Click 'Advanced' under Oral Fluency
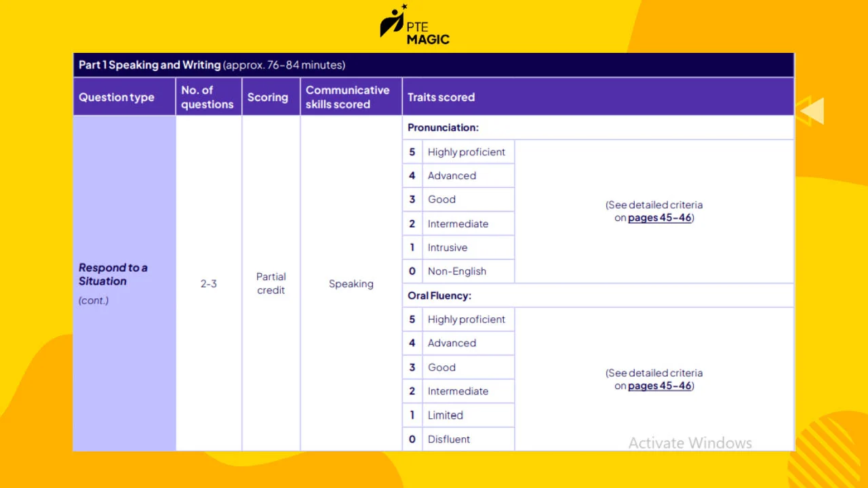 (452, 343)
